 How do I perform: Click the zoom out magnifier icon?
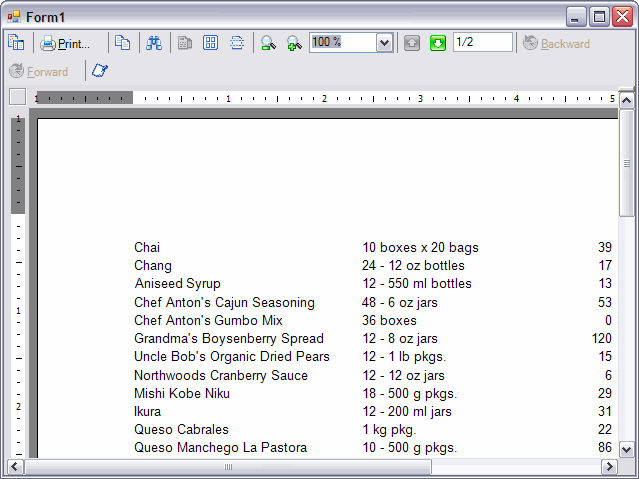[268, 43]
